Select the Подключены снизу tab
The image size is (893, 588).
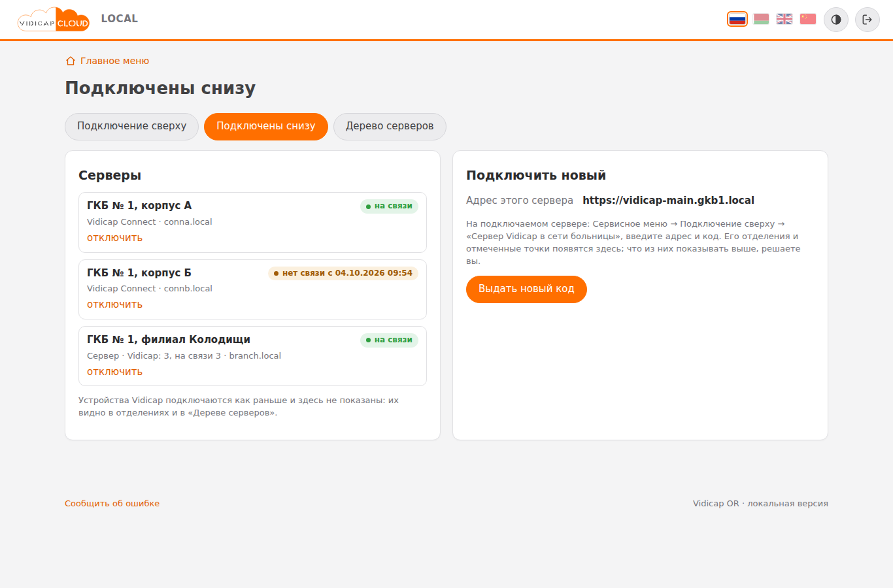(266, 126)
